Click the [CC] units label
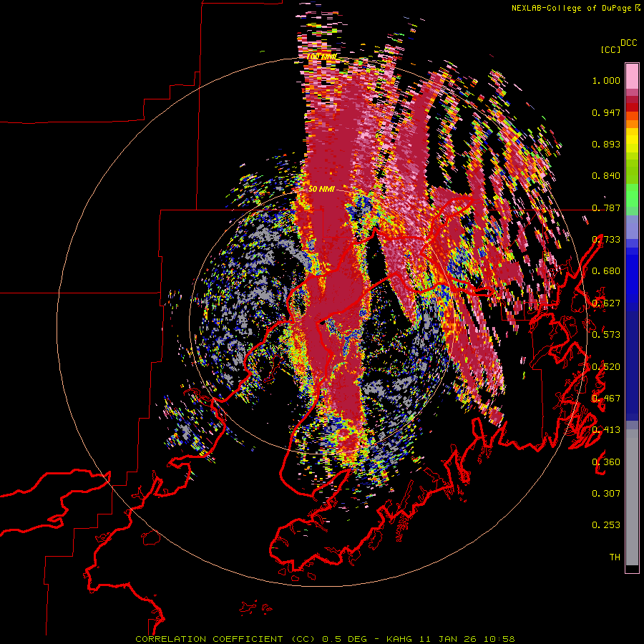644x644 pixels. tap(610, 49)
